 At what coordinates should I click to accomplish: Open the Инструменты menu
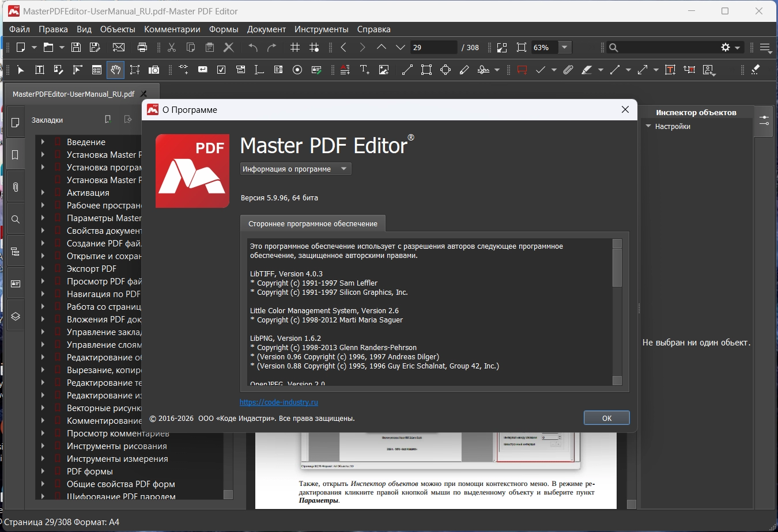(x=322, y=29)
